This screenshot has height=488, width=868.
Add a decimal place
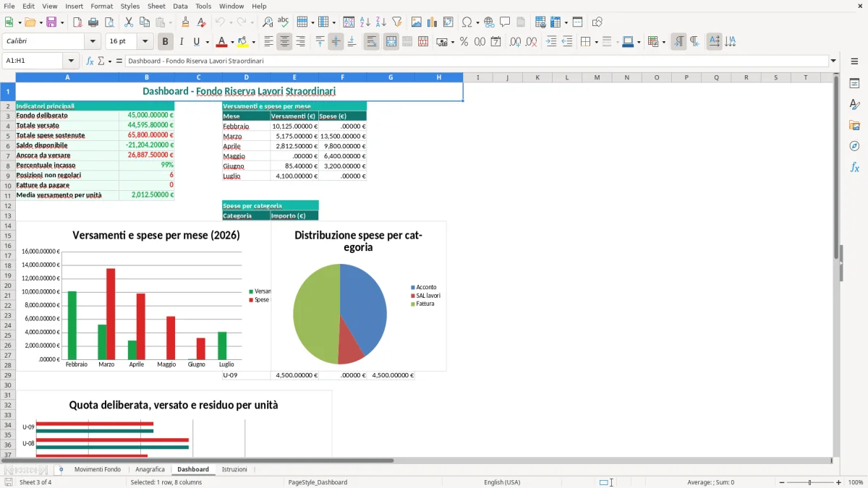pyautogui.click(x=515, y=42)
